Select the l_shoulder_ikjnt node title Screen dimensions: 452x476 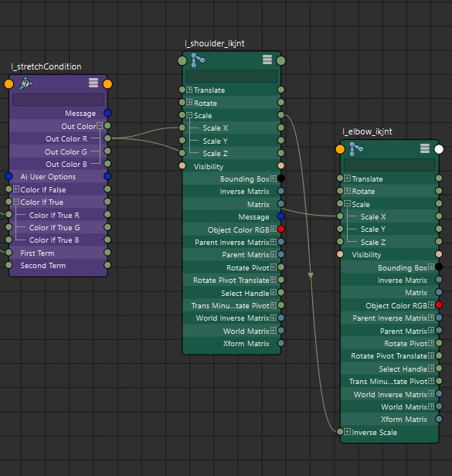click(x=215, y=44)
